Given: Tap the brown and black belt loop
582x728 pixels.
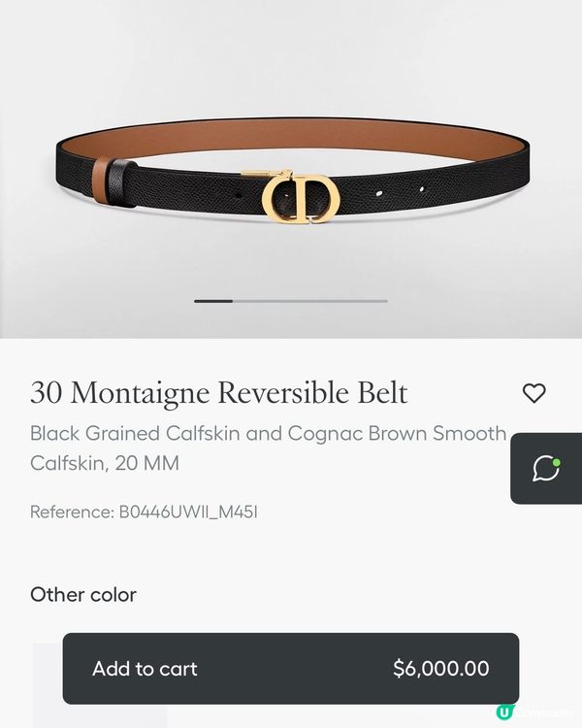Looking at the screenshot, I should (115, 182).
